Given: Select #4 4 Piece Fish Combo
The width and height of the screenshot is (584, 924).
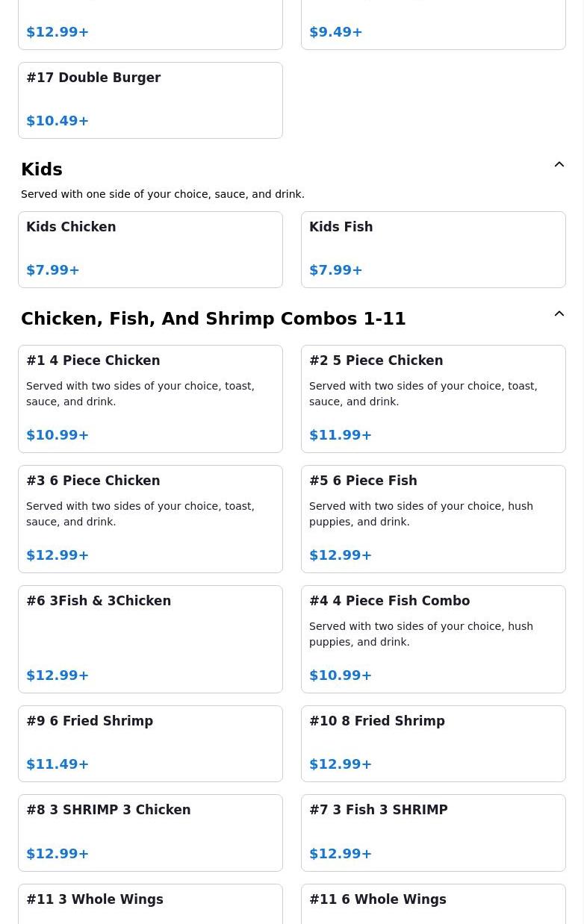Looking at the screenshot, I should point(433,638).
